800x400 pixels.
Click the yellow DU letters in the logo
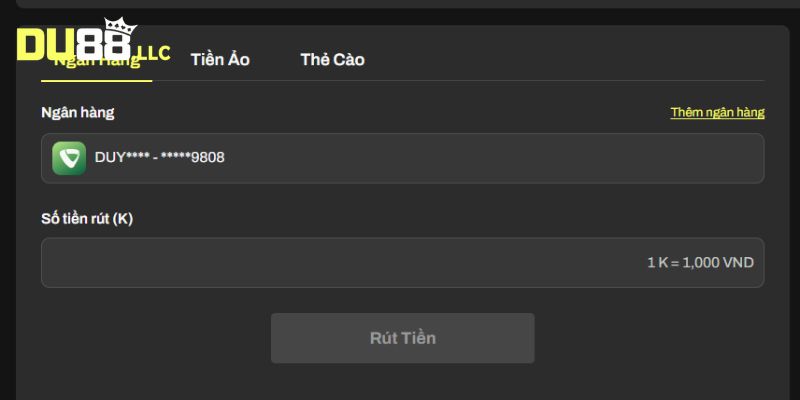click(48, 45)
